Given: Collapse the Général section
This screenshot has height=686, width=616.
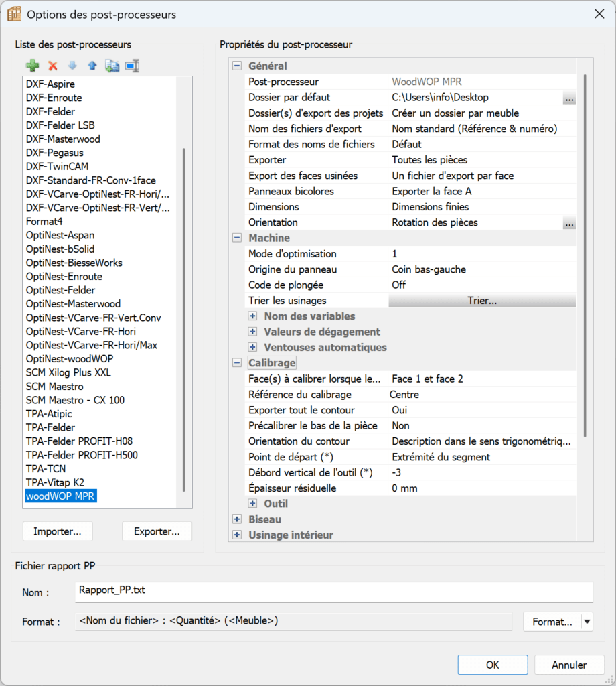Looking at the screenshot, I should click(x=237, y=66).
